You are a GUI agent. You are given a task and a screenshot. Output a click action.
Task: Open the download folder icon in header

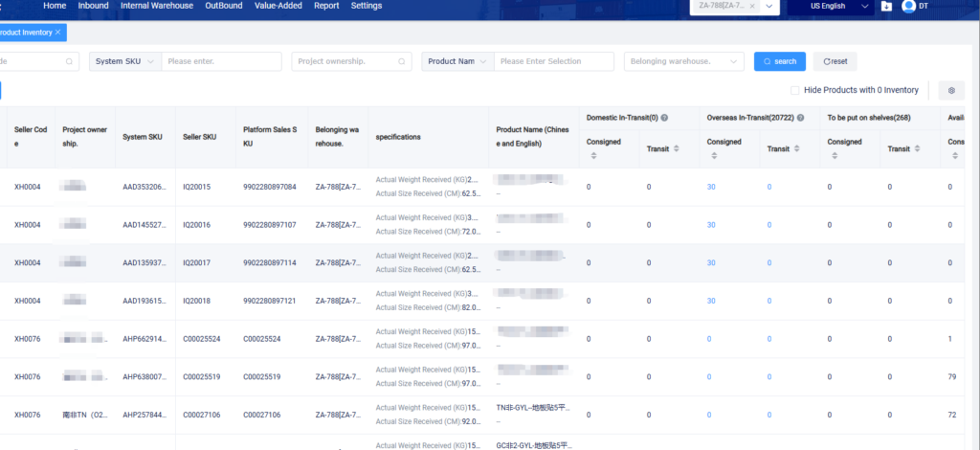point(886,6)
